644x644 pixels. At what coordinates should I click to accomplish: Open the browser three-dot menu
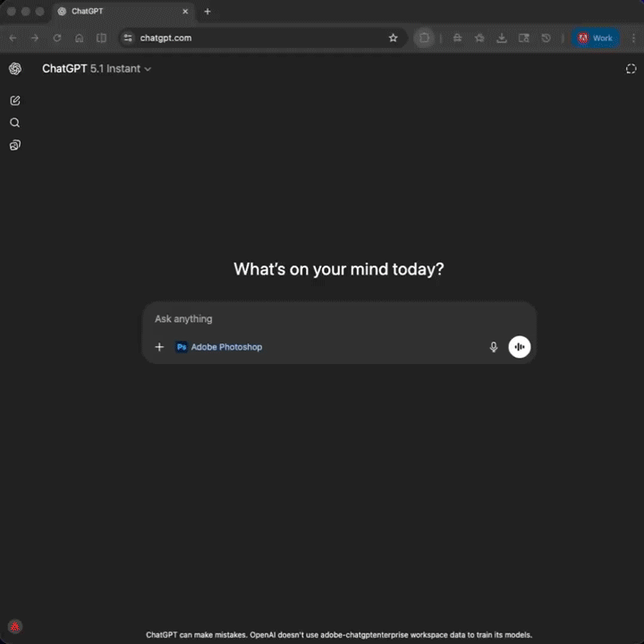click(633, 38)
